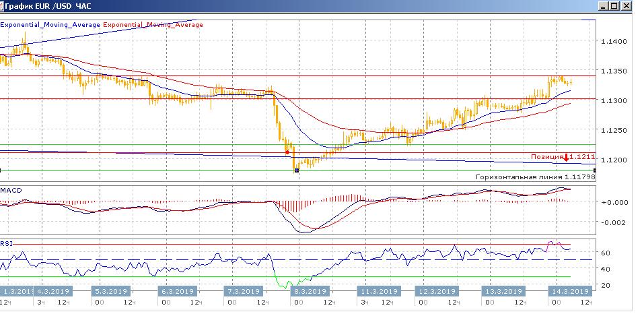Click the blue Exponential_Moving_Average legend label
The width and height of the screenshot is (644, 316).
(50, 25)
